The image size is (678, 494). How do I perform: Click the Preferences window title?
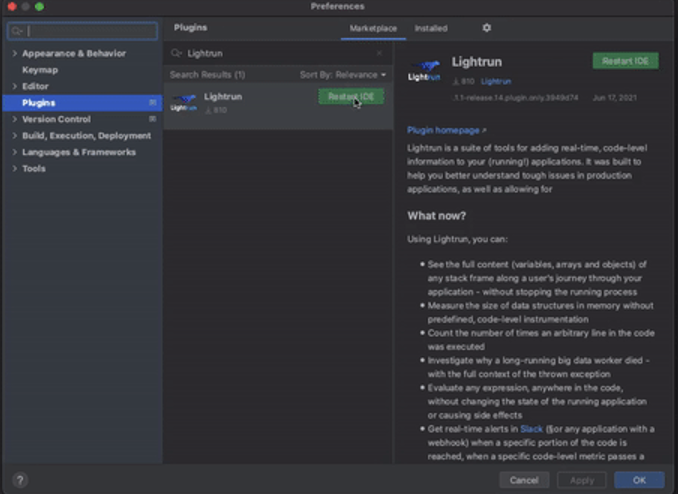pyautogui.click(x=337, y=6)
